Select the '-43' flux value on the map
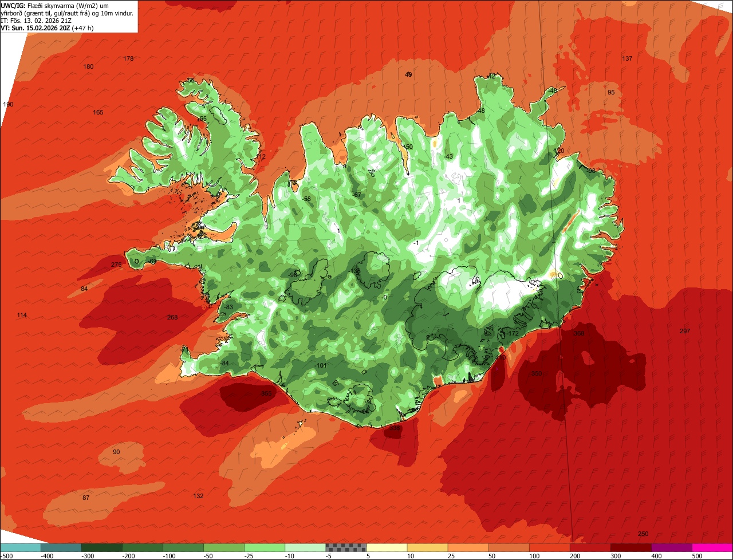733x560 pixels. pyautogui.click(x=448, y=156)
